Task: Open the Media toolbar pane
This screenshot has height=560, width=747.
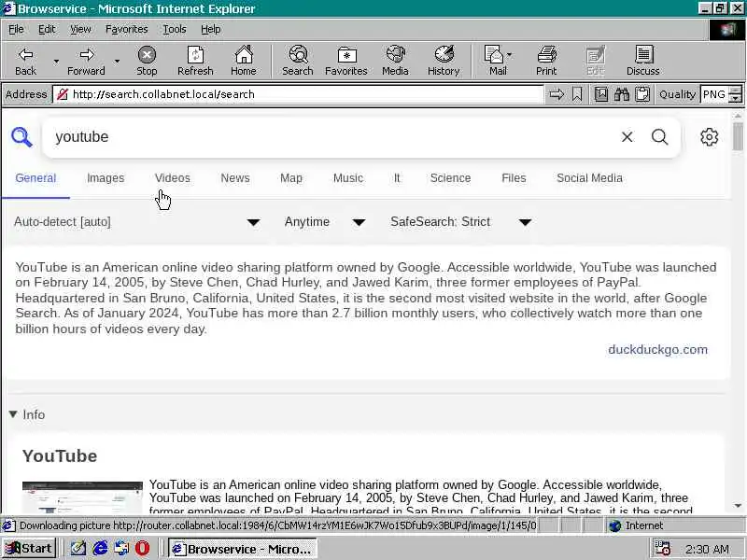Action: pos(395,61)
